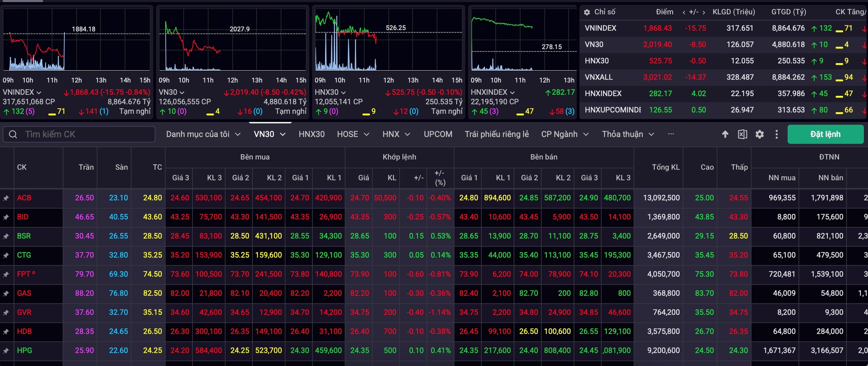Pin the BSR row

click(6, 236)
